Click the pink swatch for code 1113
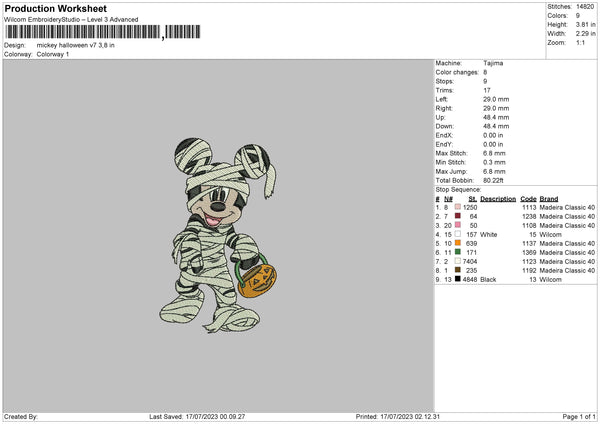The width and height of the screenshot is (600, 424). tap(458, 207)
